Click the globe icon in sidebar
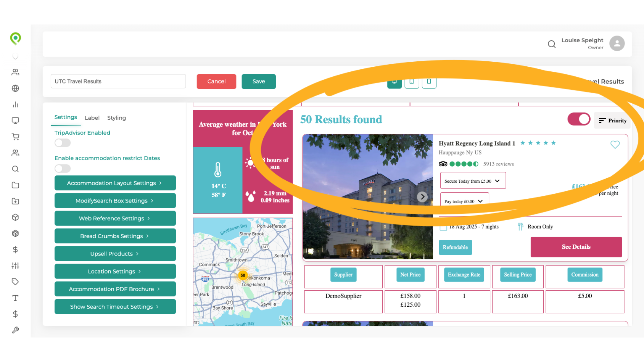The image size is (644, 362). (15, 88)
